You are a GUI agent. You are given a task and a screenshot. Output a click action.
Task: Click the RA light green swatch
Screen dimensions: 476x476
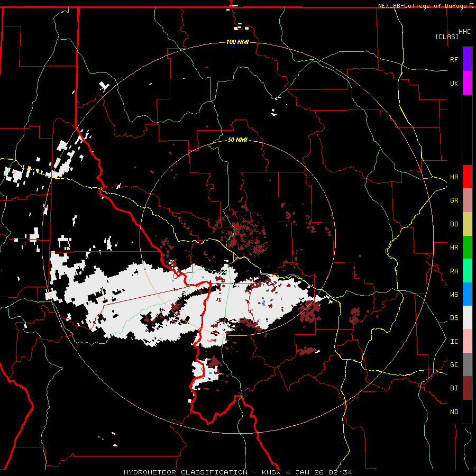[467, 271]
